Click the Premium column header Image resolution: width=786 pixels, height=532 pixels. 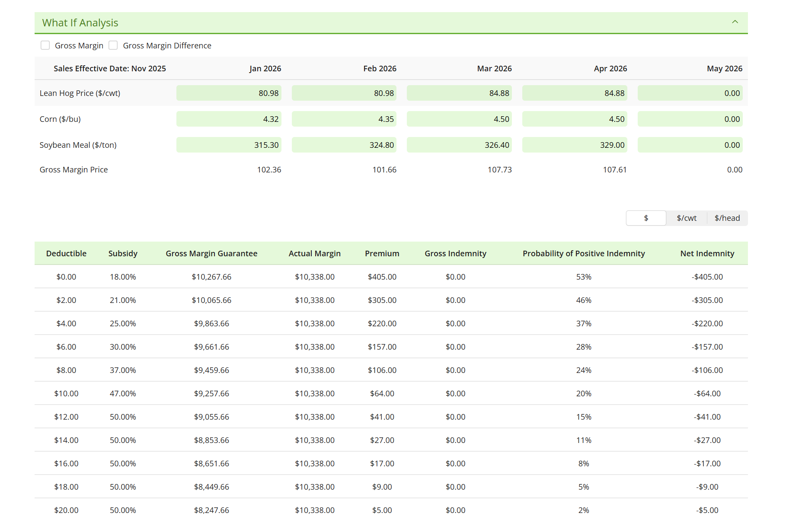pos(382,254)
